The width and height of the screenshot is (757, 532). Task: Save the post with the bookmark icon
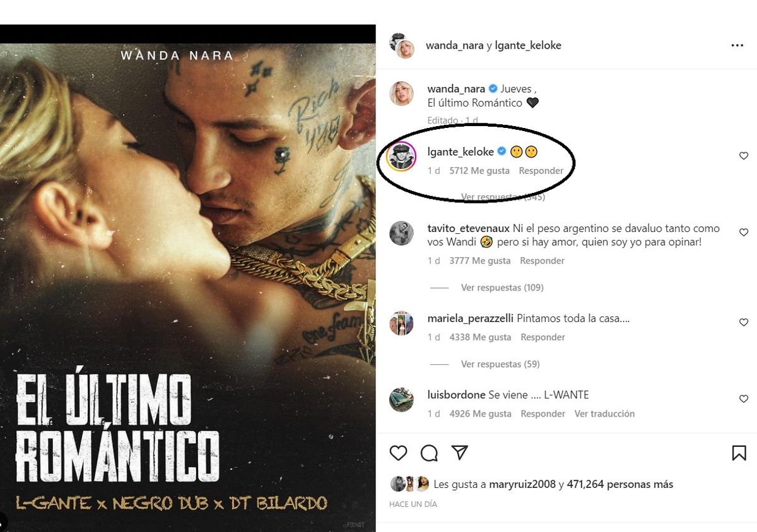pos(739,453)
